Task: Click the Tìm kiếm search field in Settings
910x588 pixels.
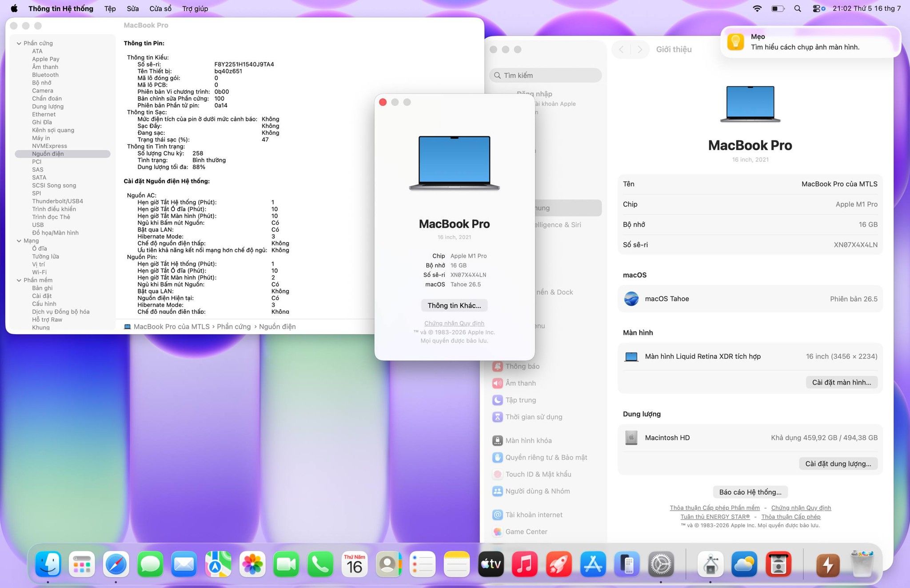Action: pyautogui.click(x=546, y=76)
